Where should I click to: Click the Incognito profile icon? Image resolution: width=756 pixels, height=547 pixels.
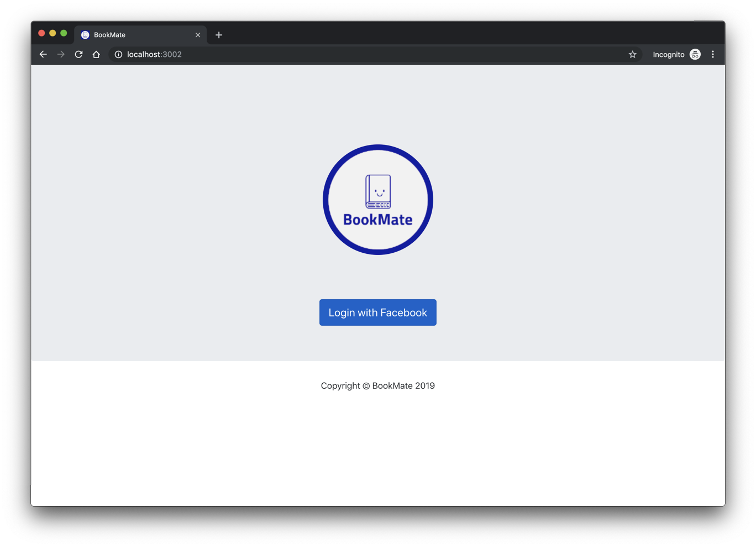[x=695, y=54]
